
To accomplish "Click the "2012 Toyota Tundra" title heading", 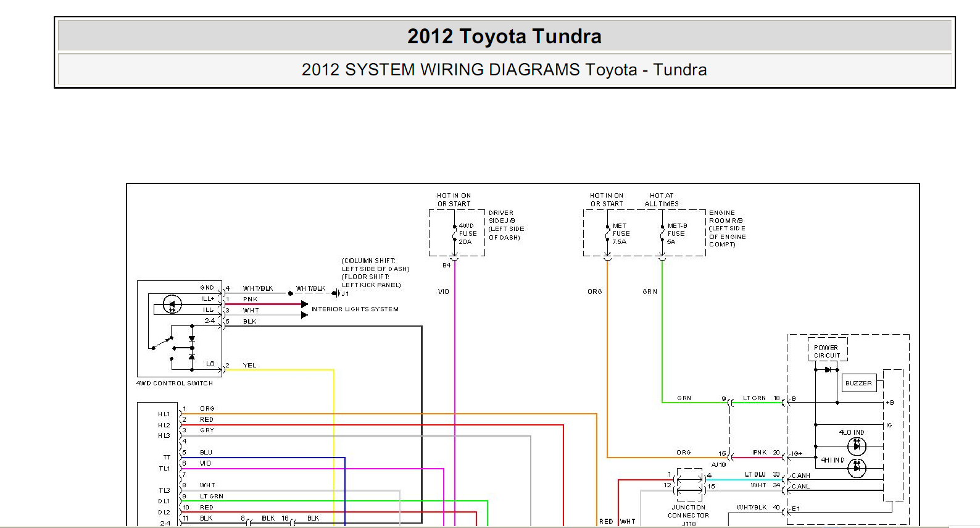I will pos(504,36).
